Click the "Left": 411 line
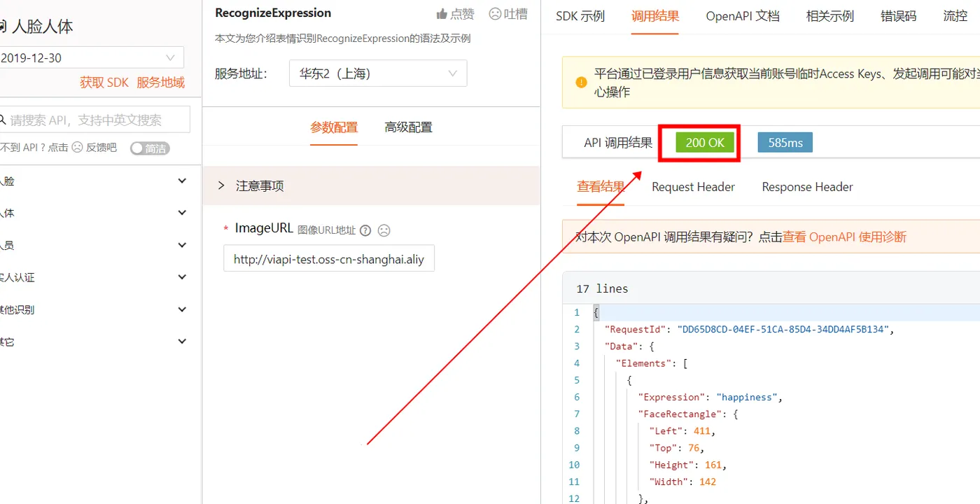Image resolution: width=980 pixels, height=504 pixels. coord(682,431)
